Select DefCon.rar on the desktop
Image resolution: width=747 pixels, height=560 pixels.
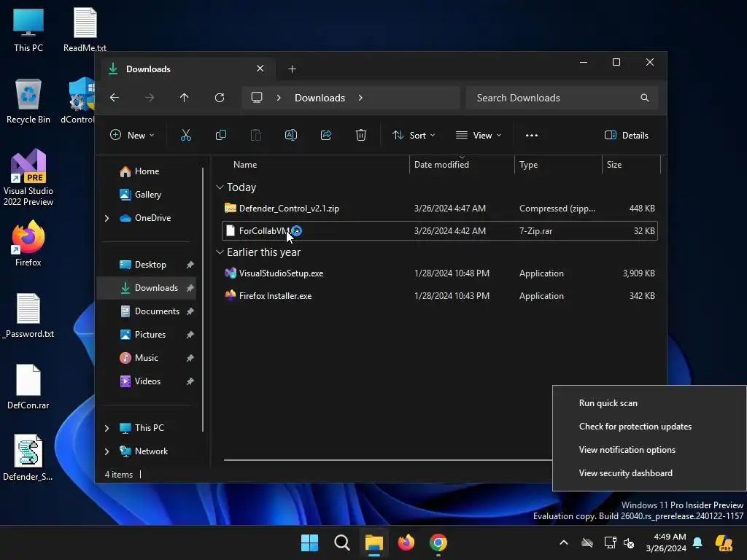pyautogui.click(x=28, y=386)
